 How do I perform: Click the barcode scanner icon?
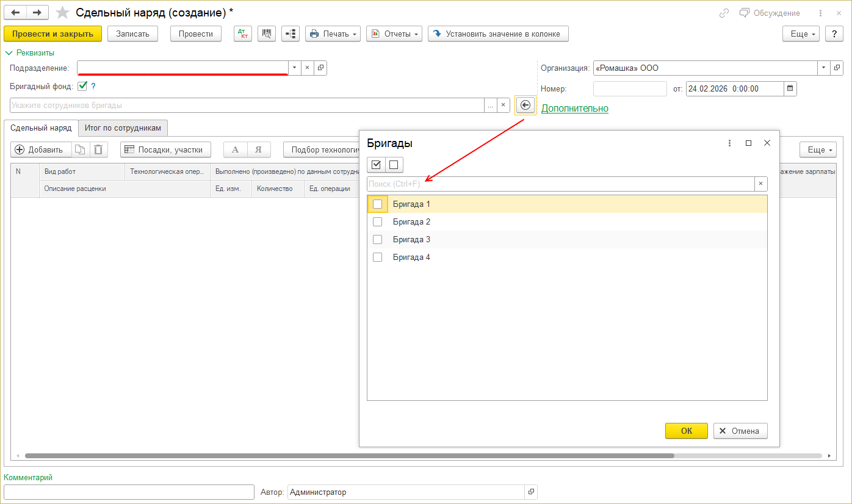click(x=267, y=34)
